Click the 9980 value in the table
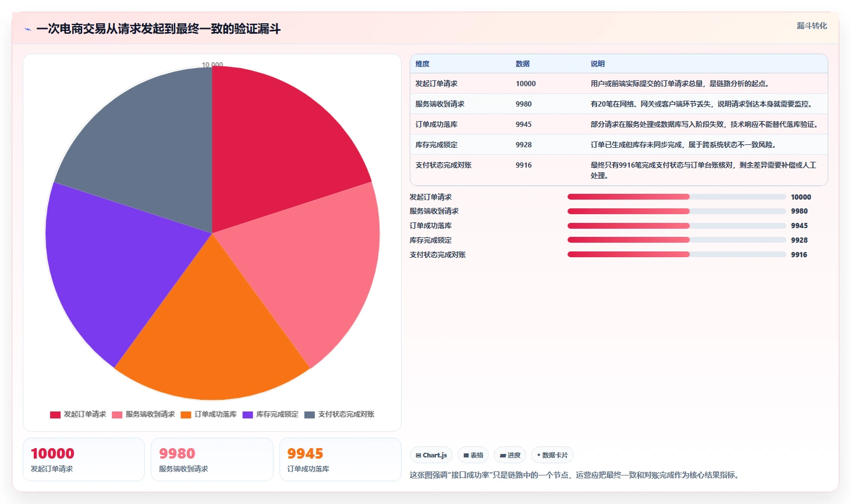This screenshot has height=504, width=851. click(524, 104)
